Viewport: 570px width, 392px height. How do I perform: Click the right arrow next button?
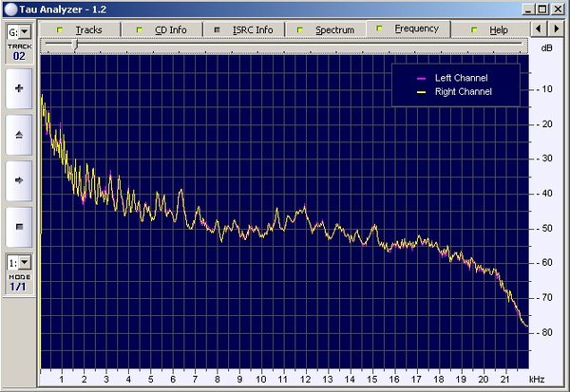coord(19,180)
